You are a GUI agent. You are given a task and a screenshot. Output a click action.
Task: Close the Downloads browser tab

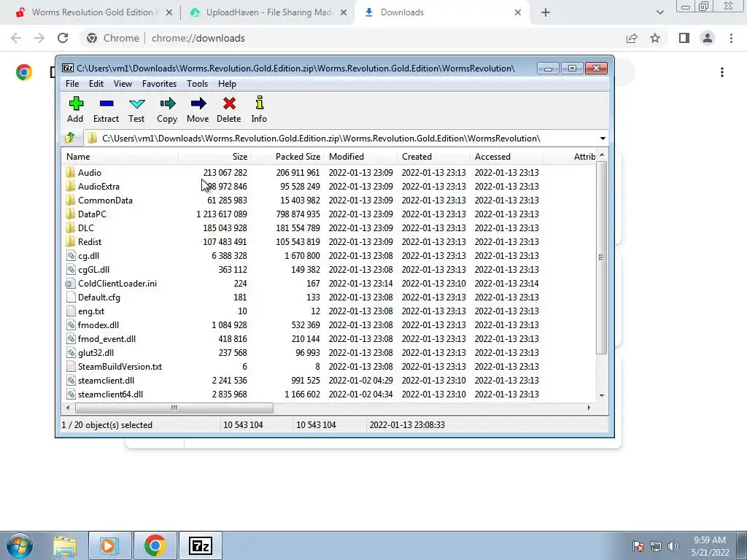[518, 12]
